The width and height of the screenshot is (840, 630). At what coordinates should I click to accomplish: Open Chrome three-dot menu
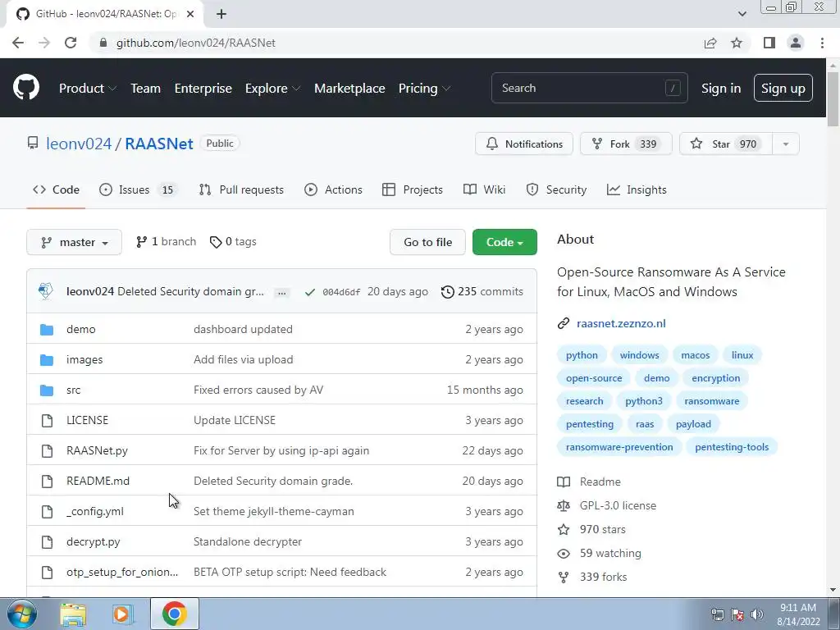(822, 43)
